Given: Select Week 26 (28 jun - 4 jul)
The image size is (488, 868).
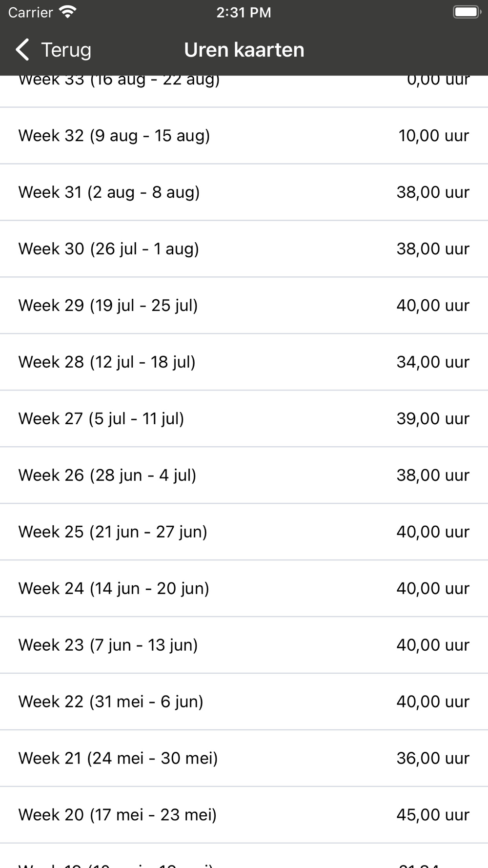Looking at the screenshot, I should click(x=244, y=475).
